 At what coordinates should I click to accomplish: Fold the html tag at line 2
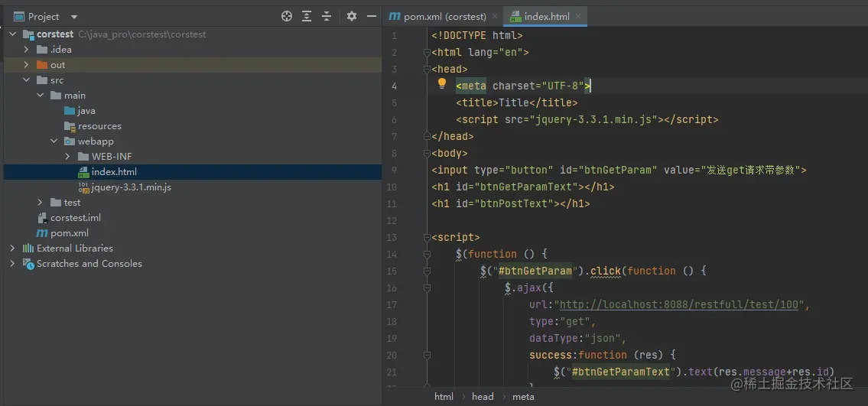pyautogui.click(x=427, y=53)
